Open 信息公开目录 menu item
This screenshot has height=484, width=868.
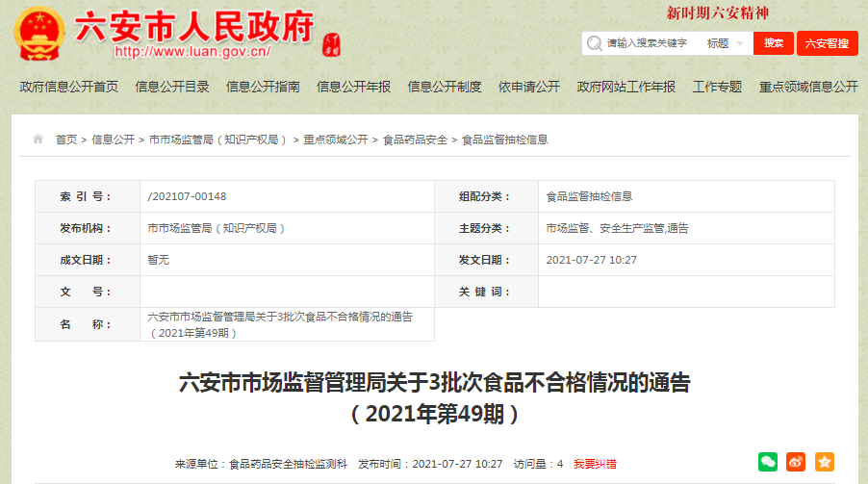[x=172, y=87]
